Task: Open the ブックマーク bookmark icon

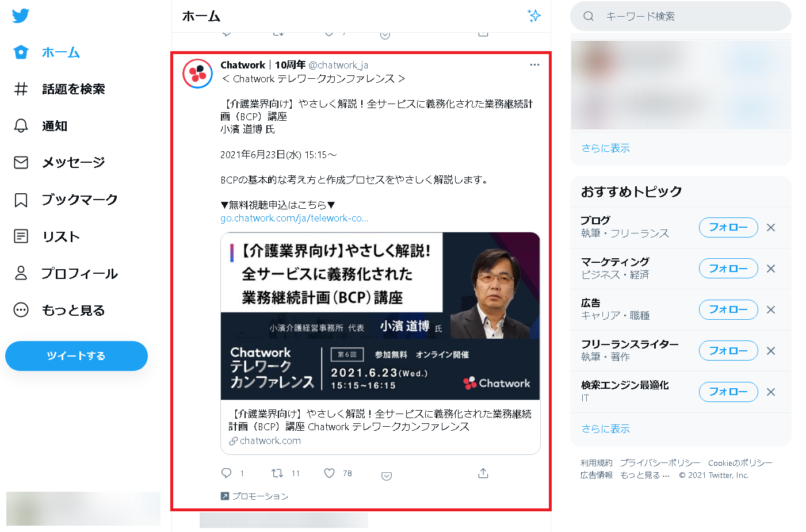Action: point(21,200)
